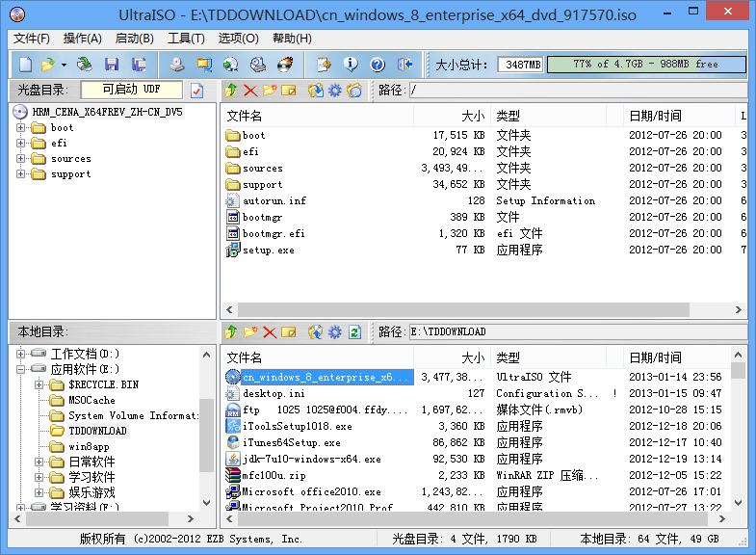Expand the 学习软件 folder node
The image size is (756, 555).
point(39,477)
